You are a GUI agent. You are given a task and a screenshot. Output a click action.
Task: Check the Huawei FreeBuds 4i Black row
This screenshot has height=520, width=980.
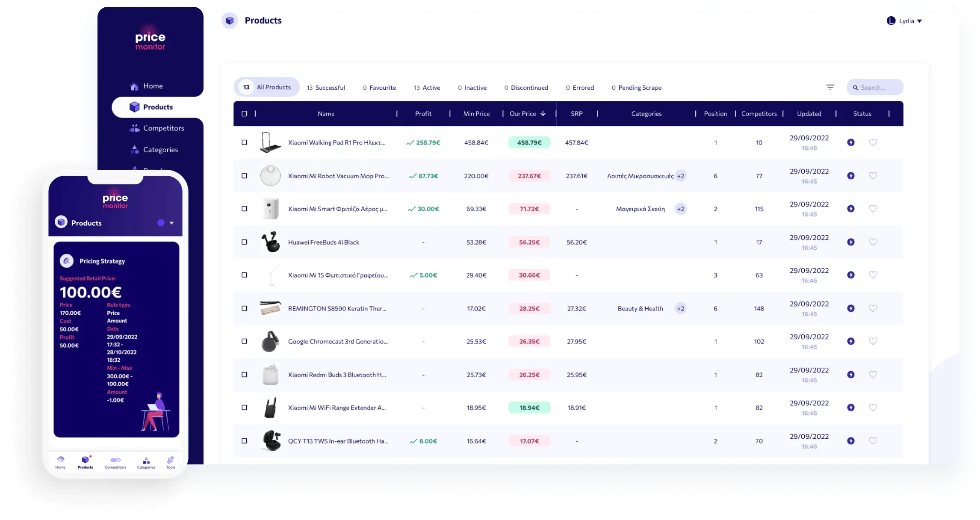pos(244,242)
